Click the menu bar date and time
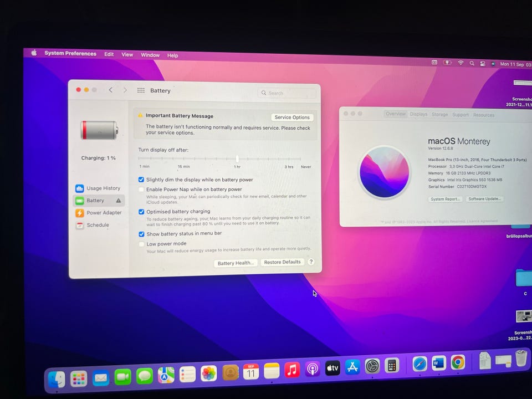The height and width of the screenshot is (399, 532). [516, 64]
